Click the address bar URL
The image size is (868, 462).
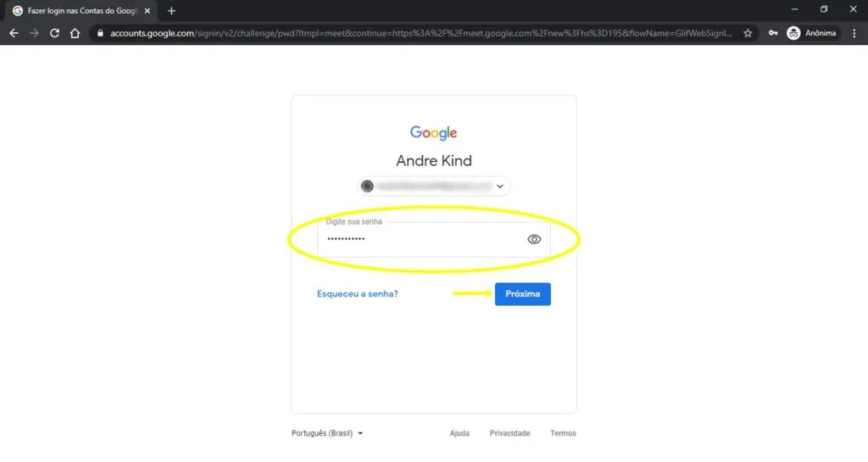[x=420, y=33]
